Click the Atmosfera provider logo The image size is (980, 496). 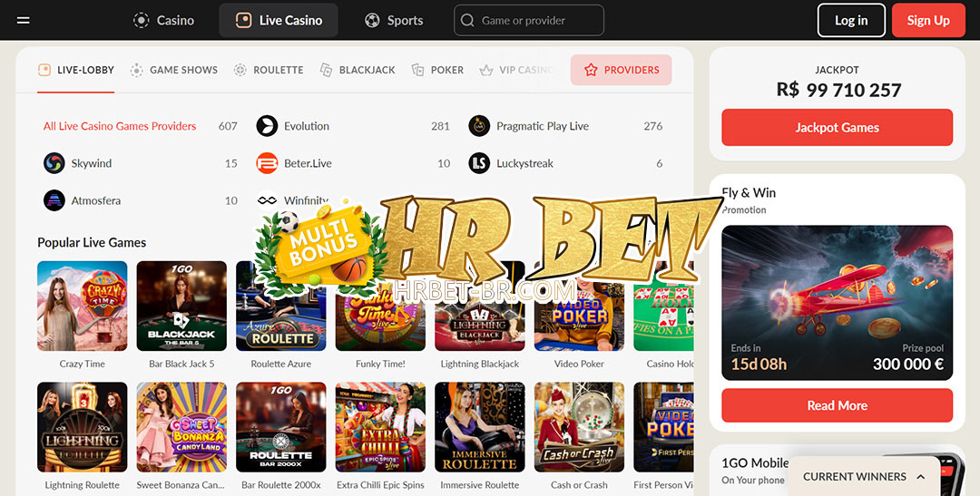54,200
